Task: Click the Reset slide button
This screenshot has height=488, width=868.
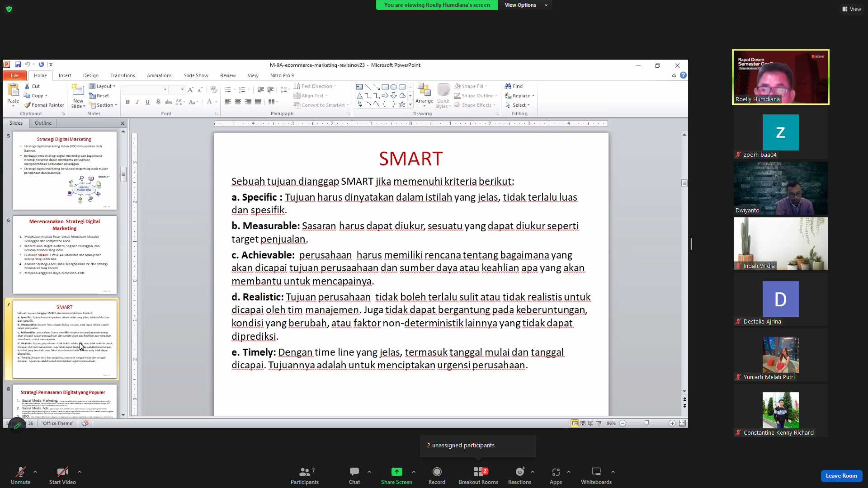Action: pos(99,96)
